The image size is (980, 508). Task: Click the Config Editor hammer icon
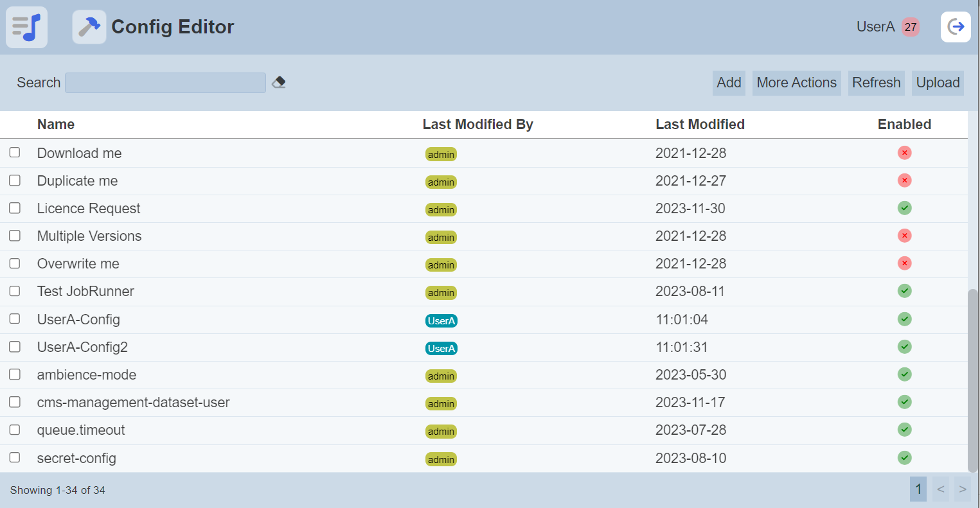[x=89, y=27]
